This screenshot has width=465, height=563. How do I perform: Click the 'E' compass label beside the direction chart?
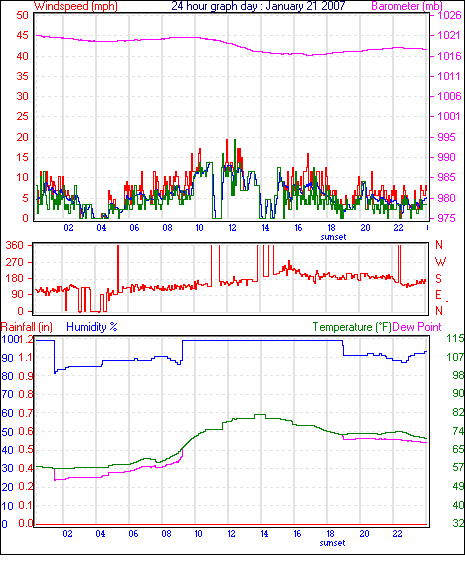pyautogui.click(x=438, y=295)
